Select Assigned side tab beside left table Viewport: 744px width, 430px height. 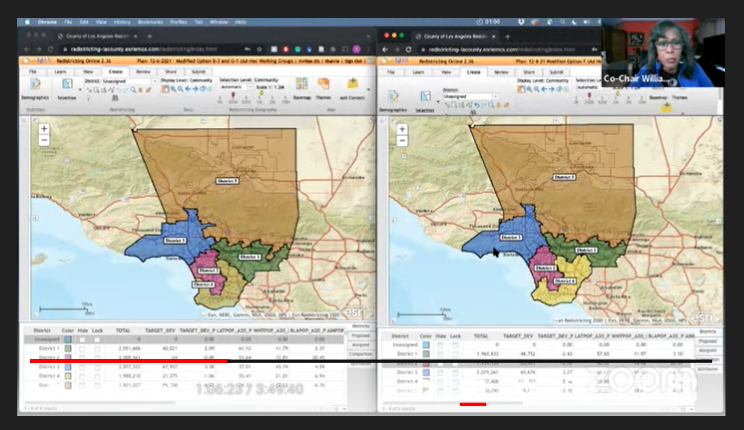click(361, 345)
